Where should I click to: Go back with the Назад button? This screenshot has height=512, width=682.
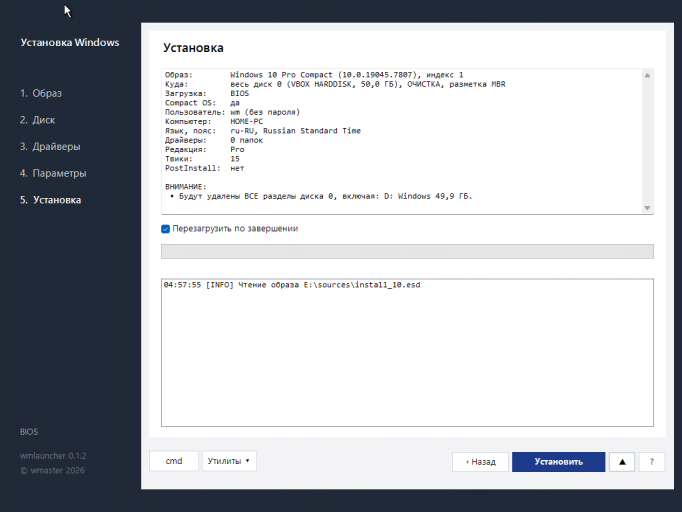coord(480,462)
